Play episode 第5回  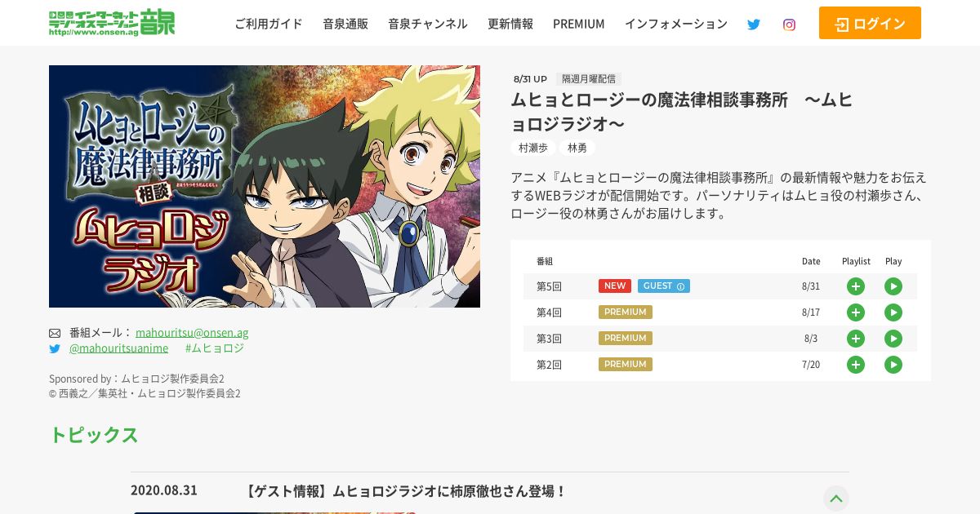click(x=893, y=286)
